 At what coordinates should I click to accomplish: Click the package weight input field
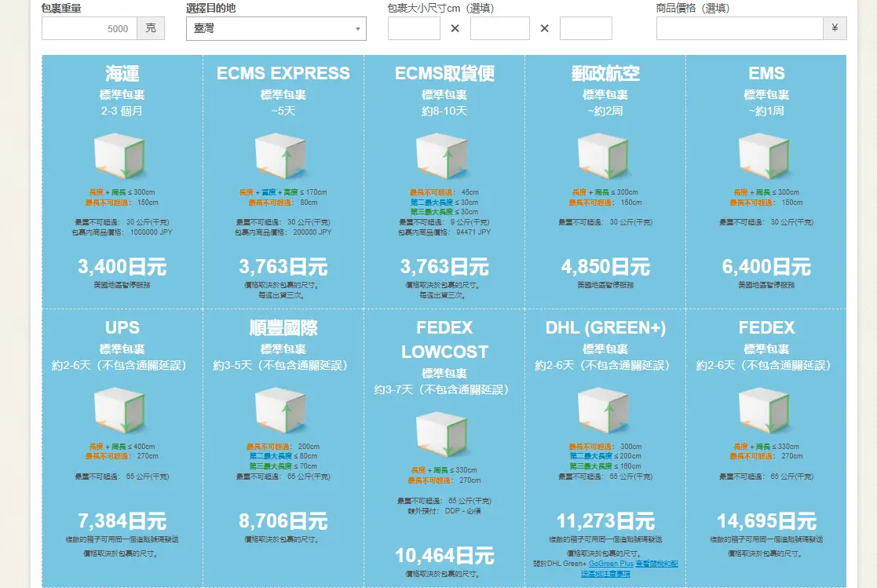90,28
